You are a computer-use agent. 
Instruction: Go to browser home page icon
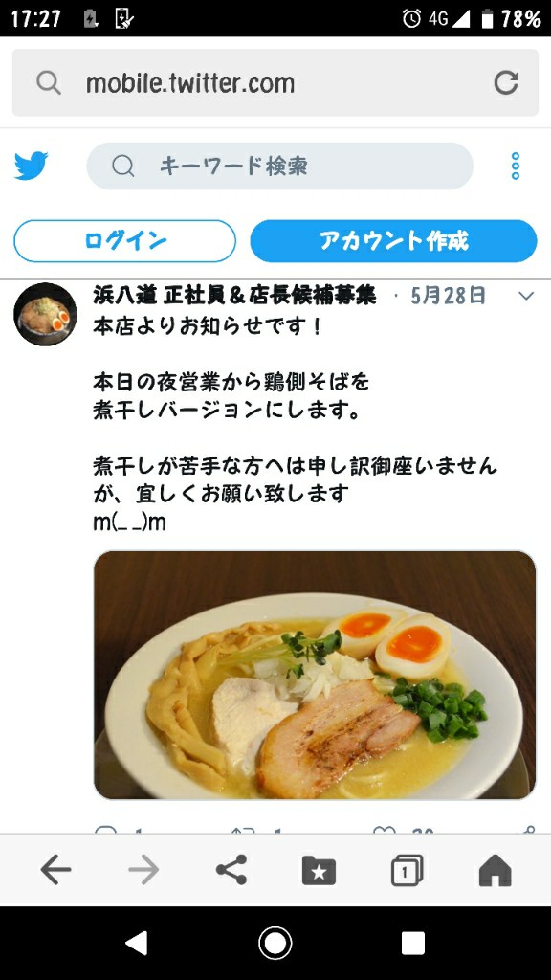[495, 870]
